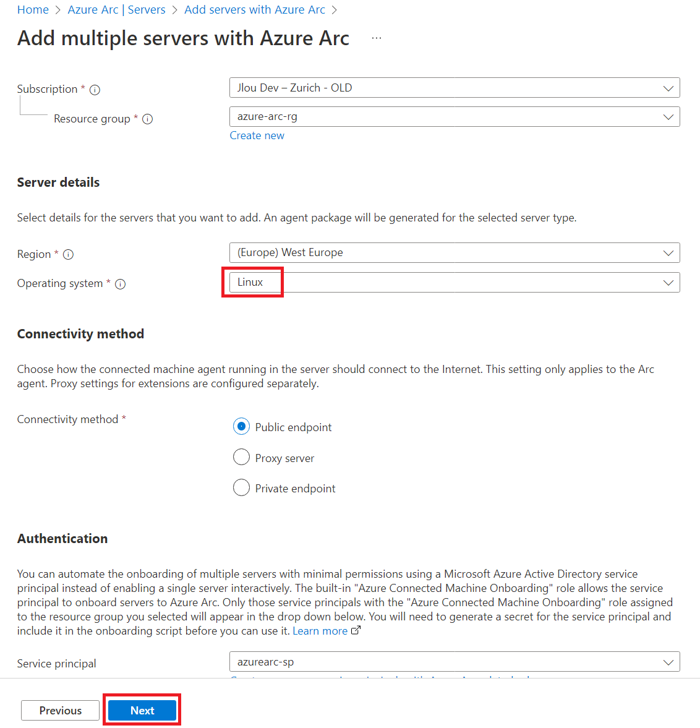Click the Previous button
700x728 pixels.
61,710
